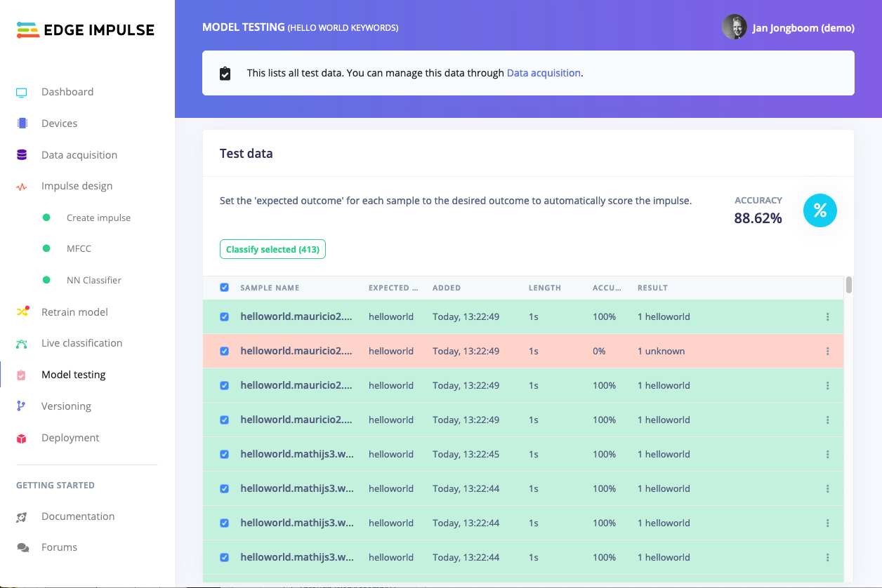Go to the MFCC sidebar item
The image size is (882, 588).
coord(79,248)
